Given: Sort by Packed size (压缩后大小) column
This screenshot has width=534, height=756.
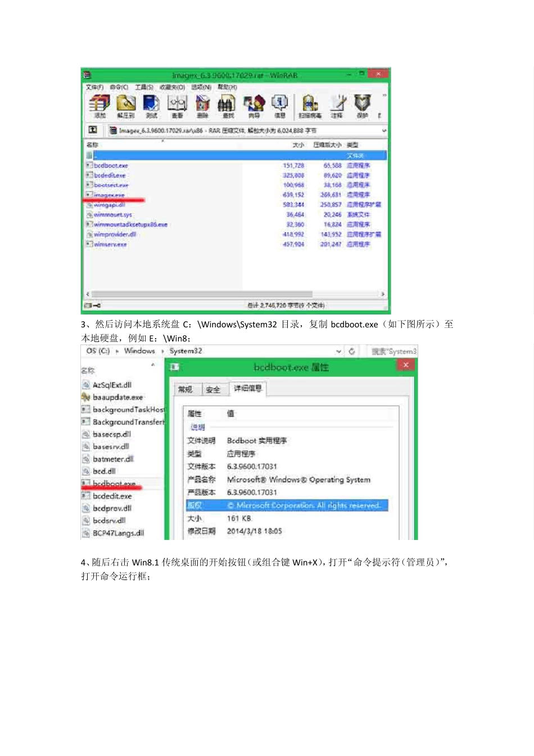Looking at the screenshot, I should click(x=327, y=145).
